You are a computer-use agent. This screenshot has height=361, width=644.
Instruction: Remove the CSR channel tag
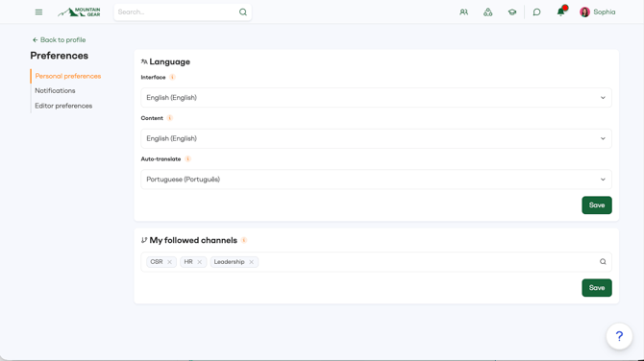click(169, 262)
